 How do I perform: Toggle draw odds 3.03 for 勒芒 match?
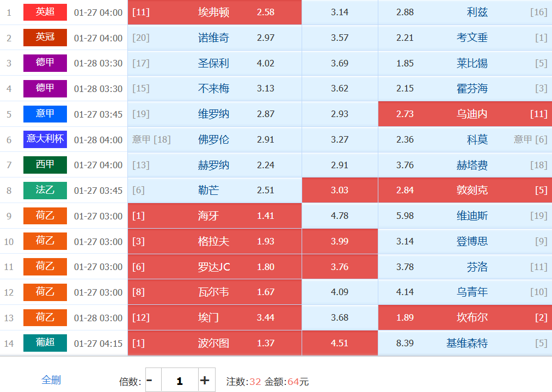[x=340, y=191]
